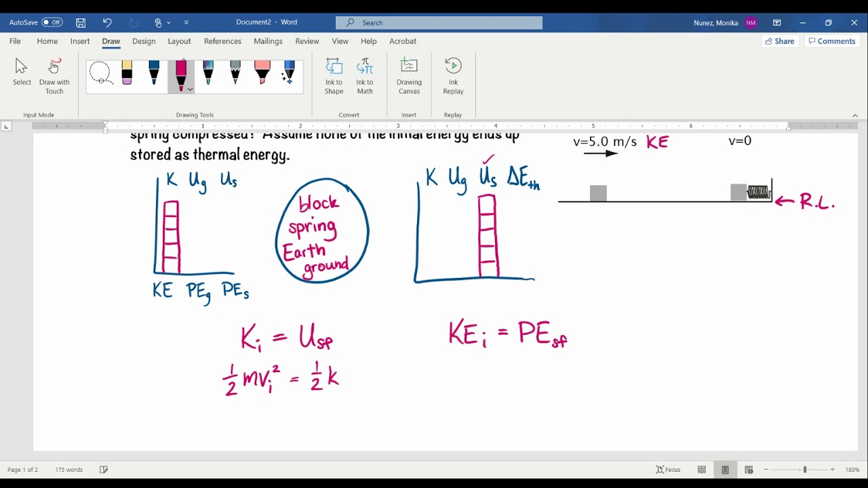The width and height of the screenshot is (868, 488).
Task: Switch to the Home tab
Action: [x=47, y=41]
